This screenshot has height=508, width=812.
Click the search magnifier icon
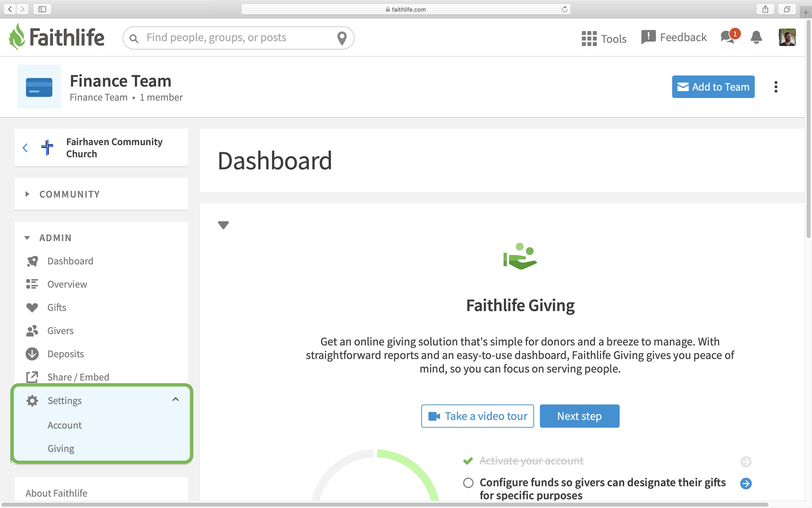click(134, 38)
